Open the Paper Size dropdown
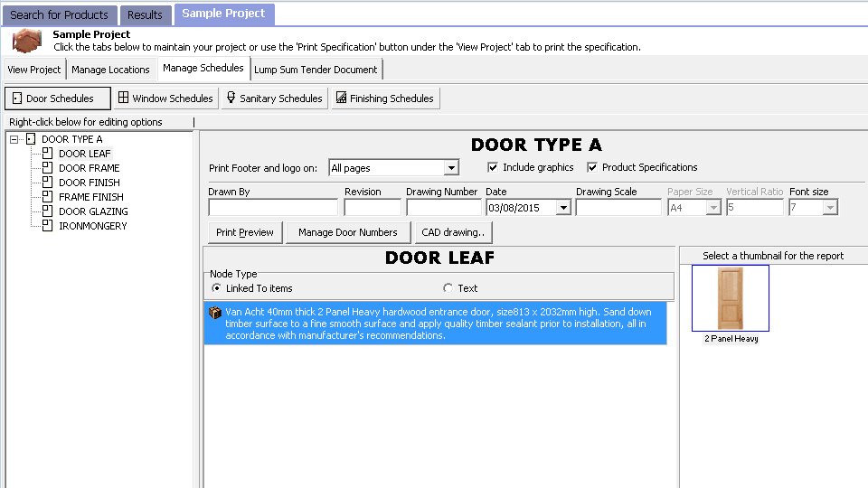The width and height of the screenshot is (868, 488). (713, 208)
